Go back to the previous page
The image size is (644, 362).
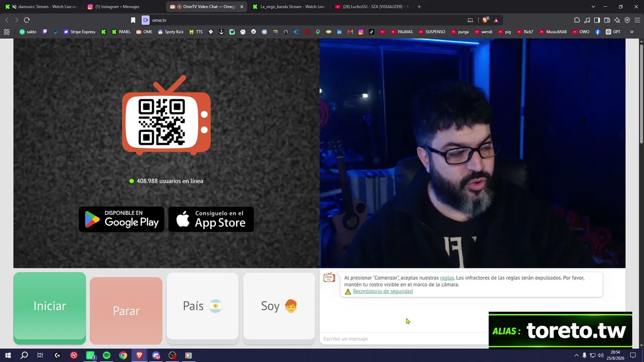click(7, 20)
